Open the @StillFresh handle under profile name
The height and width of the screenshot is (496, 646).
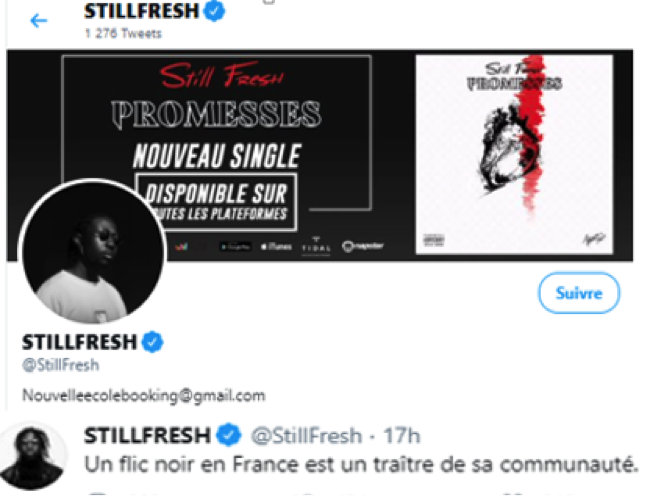click(x=61, y=365)
